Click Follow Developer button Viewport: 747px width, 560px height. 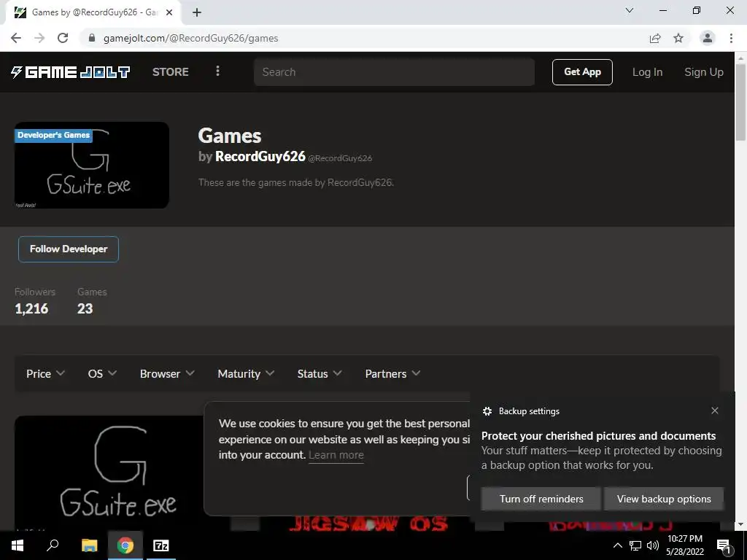[69, 249]
